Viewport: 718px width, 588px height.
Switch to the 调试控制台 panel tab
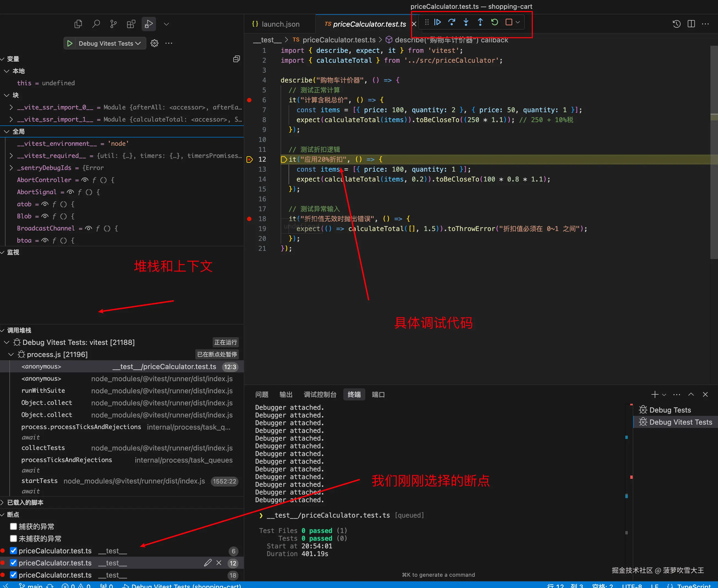pyautogui.click(x=320, y=395)
